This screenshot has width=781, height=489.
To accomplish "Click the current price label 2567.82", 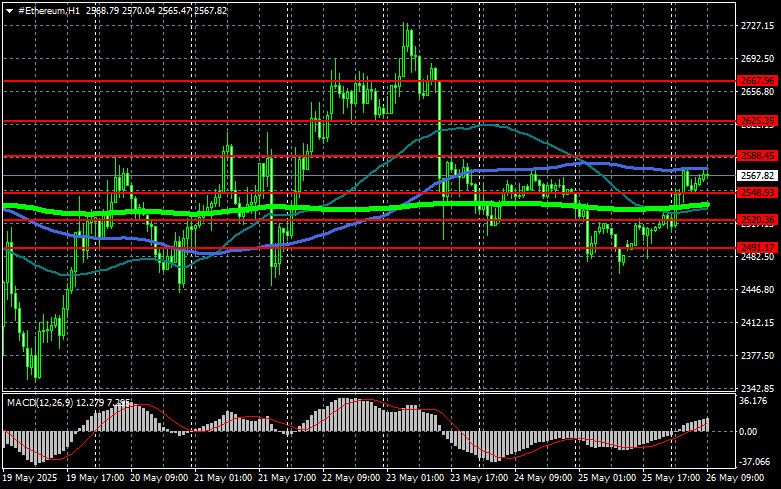I will pyautogui.click(x=758, y=175).
